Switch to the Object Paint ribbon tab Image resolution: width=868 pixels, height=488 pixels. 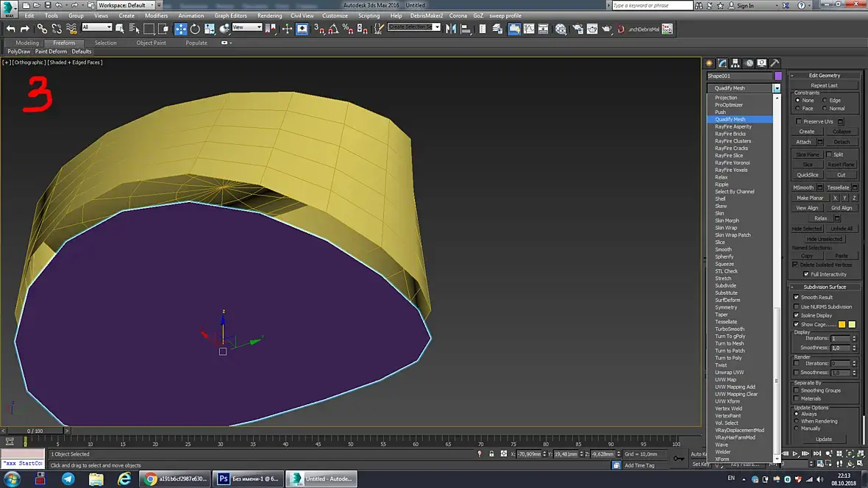click(x=151, y=43)
